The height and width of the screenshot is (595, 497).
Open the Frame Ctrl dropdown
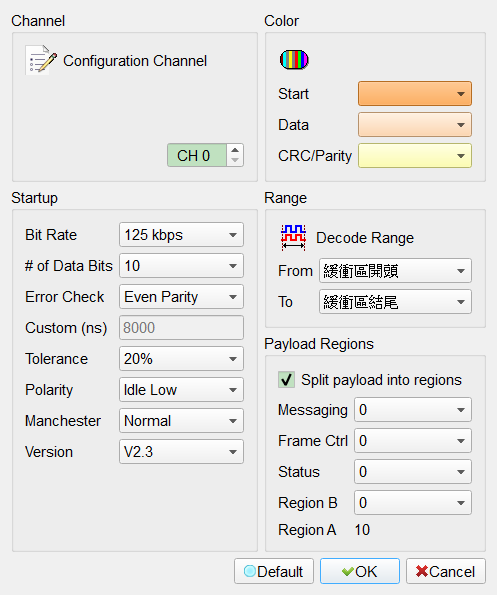(x=413, y=441)
